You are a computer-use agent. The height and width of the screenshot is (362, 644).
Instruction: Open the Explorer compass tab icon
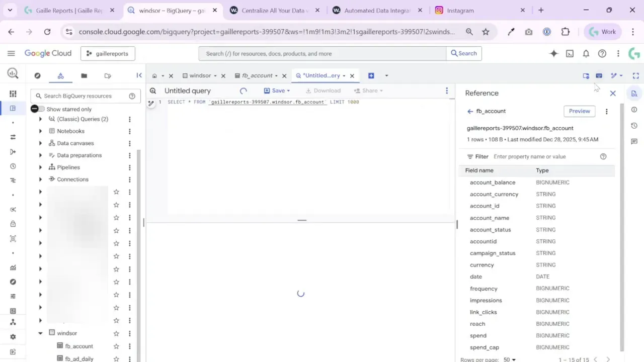click(x=37, y=75)
